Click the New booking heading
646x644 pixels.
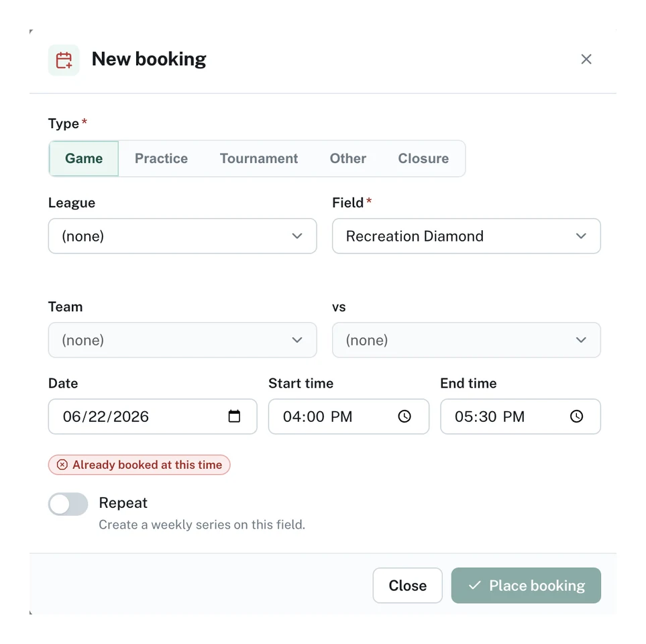click(149, 59)
